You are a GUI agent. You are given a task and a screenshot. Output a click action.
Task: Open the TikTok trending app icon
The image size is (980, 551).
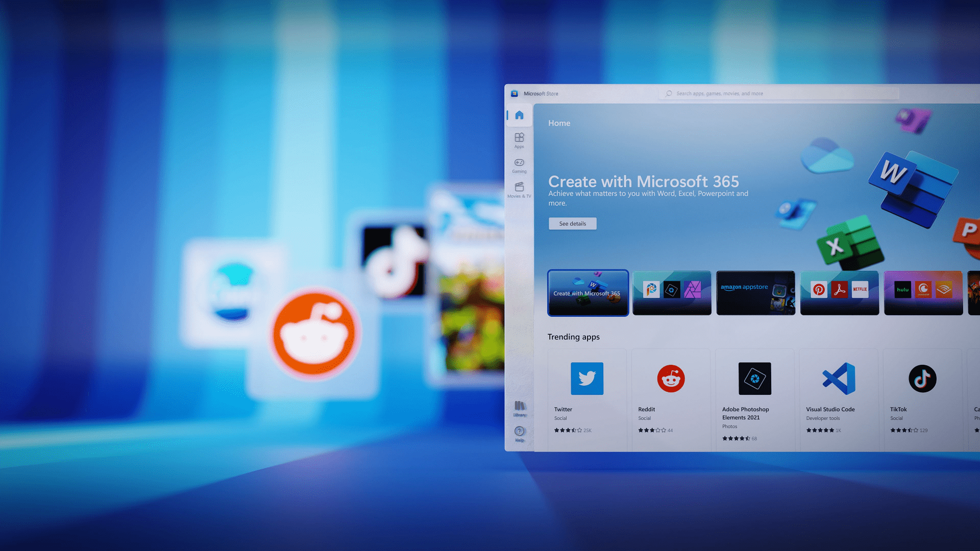922,379
